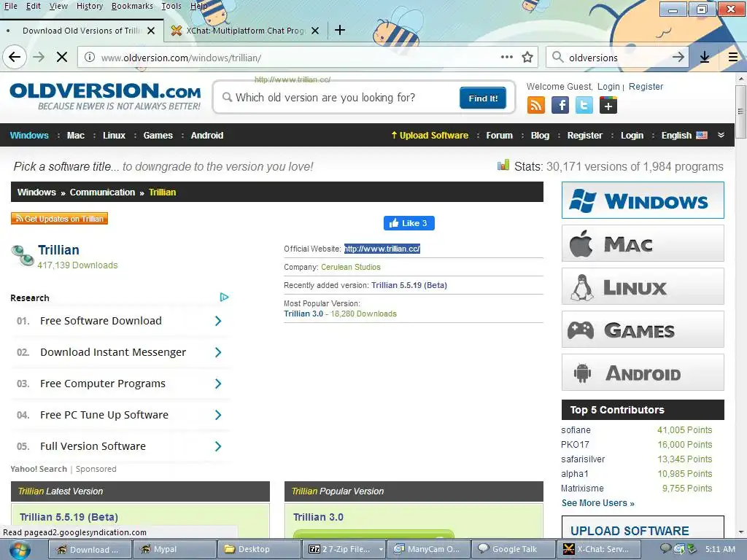747x560 pixels.
Task: Click the search go arrow beside oldversions
Action: click(678, 57)
